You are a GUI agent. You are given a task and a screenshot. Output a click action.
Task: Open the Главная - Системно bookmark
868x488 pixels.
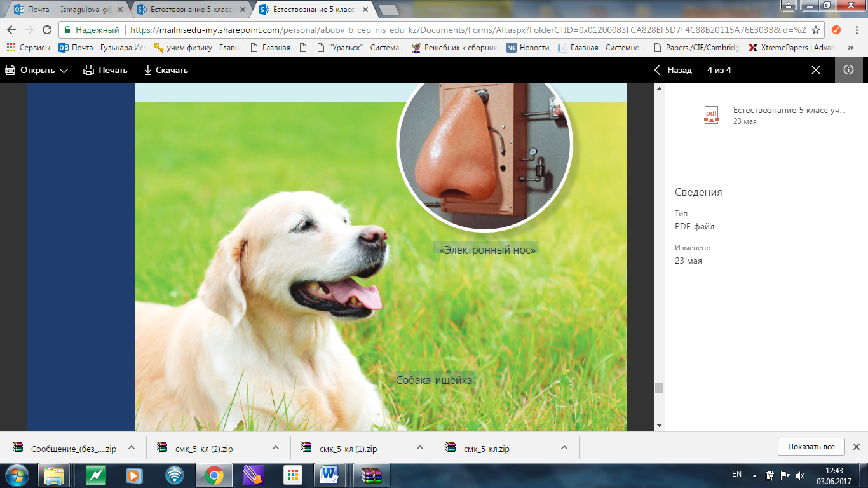(x=601, y=48)
